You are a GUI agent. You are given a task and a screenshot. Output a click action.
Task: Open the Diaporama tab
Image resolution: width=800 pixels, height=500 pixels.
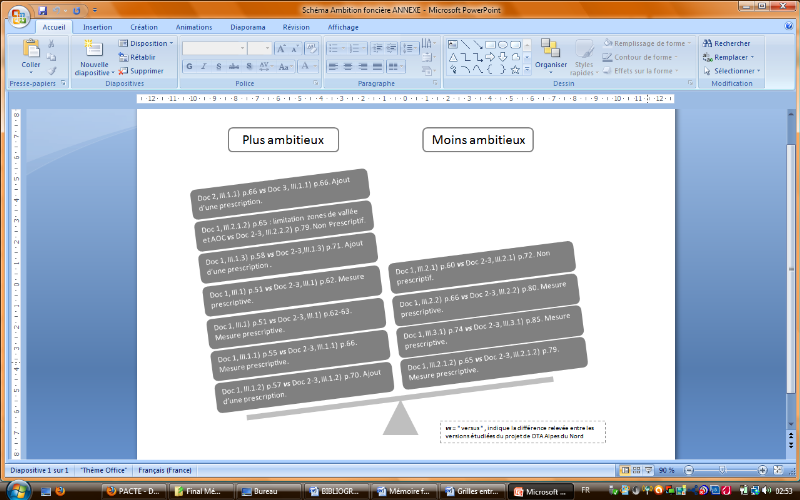point(247,27)
